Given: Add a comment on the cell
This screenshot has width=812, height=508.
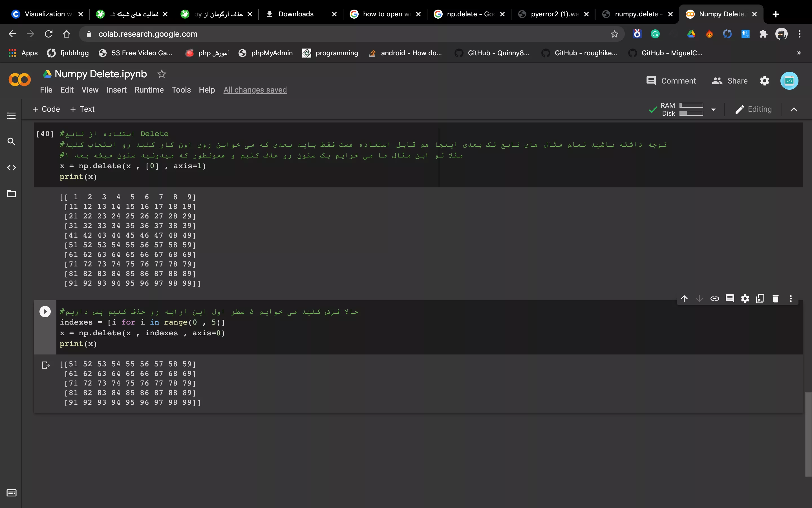Looking at the screenshot, I should coord(730,298).
